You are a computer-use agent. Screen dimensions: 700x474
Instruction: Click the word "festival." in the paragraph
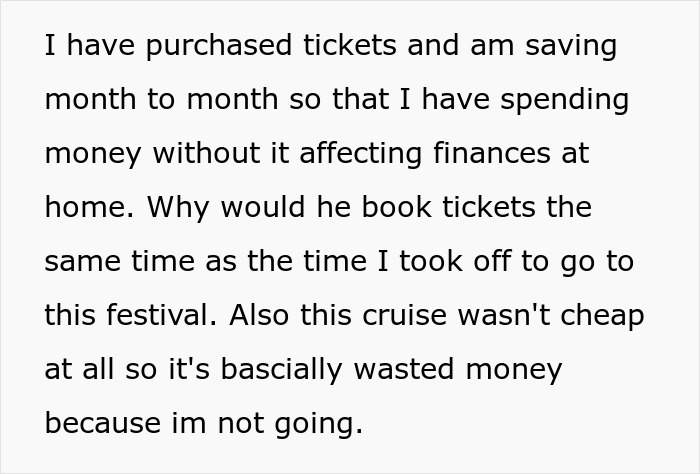[x=163, y=316]
